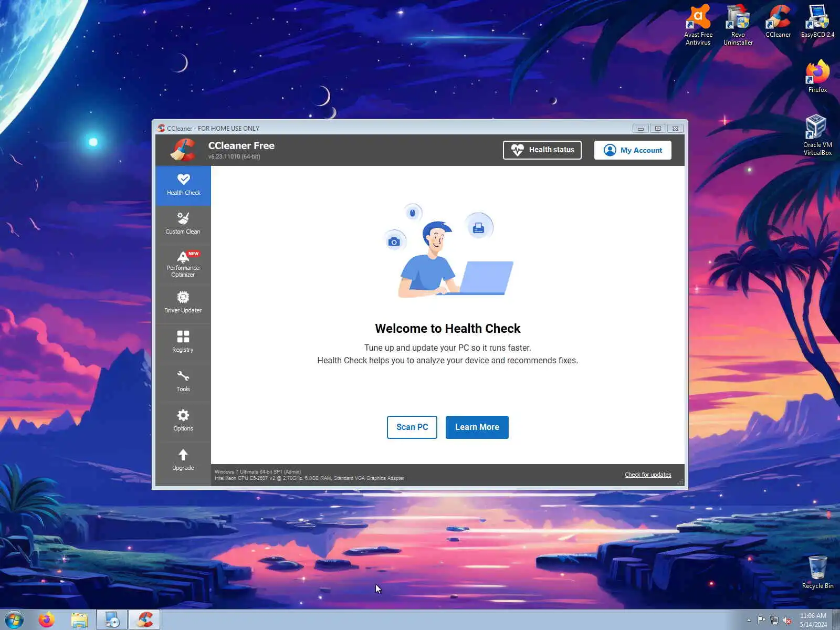Click the CCleaner logo in the header
Image resolution: width=840 pixels, height=630 pixels.
(183, 150)
